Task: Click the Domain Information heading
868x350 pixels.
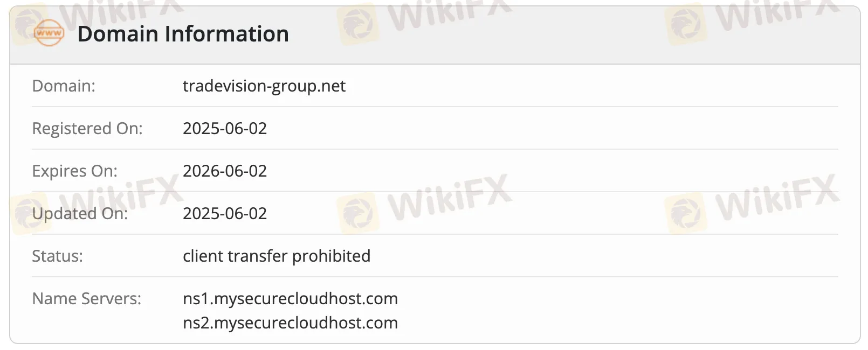Action: (x=183, y=34)
